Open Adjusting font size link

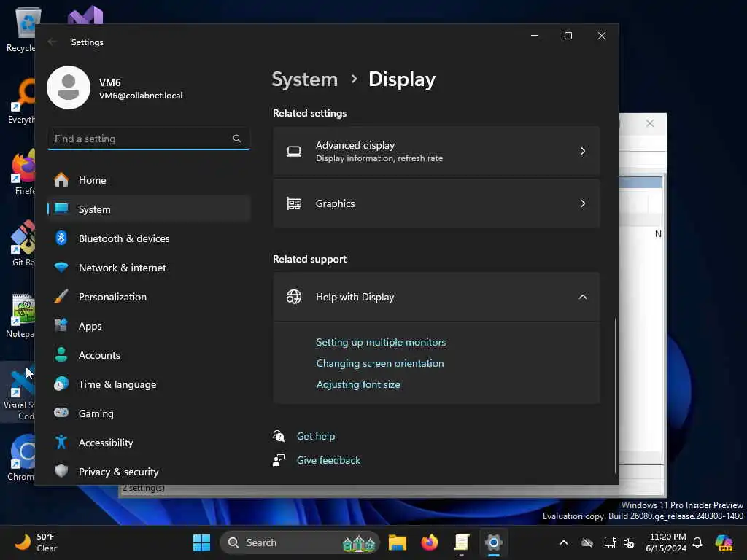coord(358,384)
